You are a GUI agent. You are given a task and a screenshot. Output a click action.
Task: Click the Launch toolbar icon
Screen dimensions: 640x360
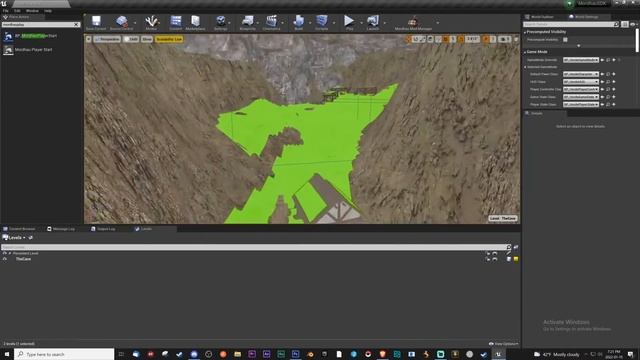pyautogui.click(x=373, y=22)
